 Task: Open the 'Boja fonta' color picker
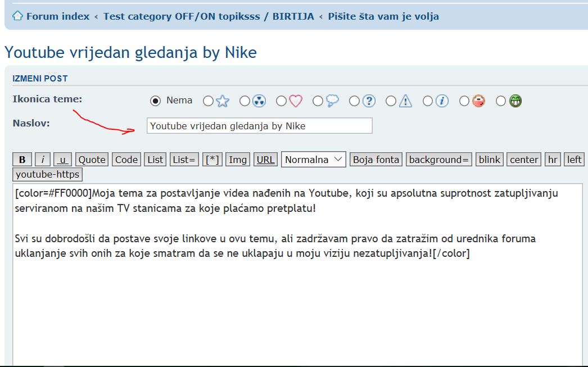(376, 160)
